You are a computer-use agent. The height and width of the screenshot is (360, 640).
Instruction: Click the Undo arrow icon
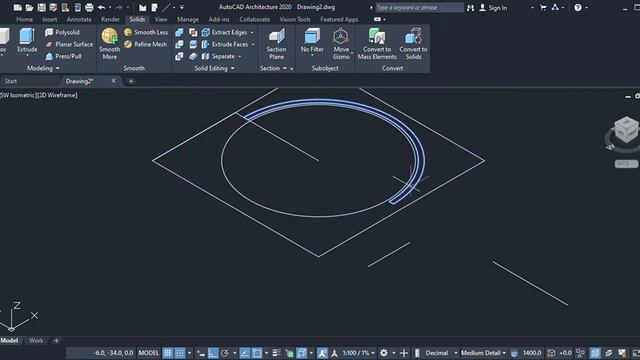[102, 7]
